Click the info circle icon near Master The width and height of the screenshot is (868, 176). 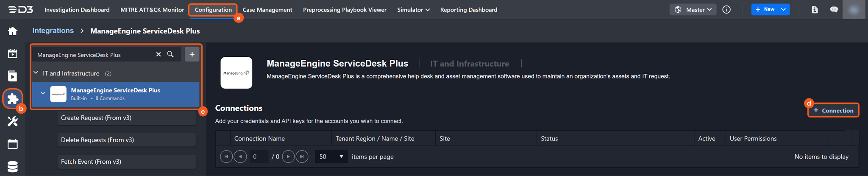point(726,9)
